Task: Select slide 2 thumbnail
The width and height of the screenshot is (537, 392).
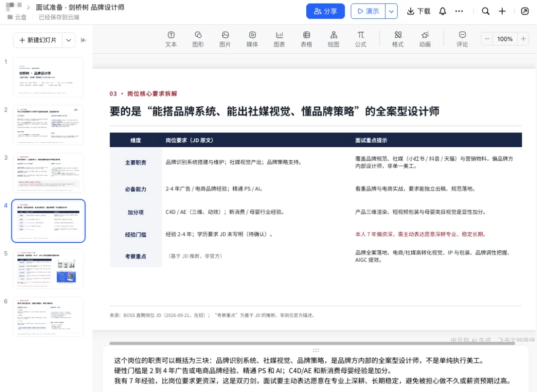Action: point(48,125)
